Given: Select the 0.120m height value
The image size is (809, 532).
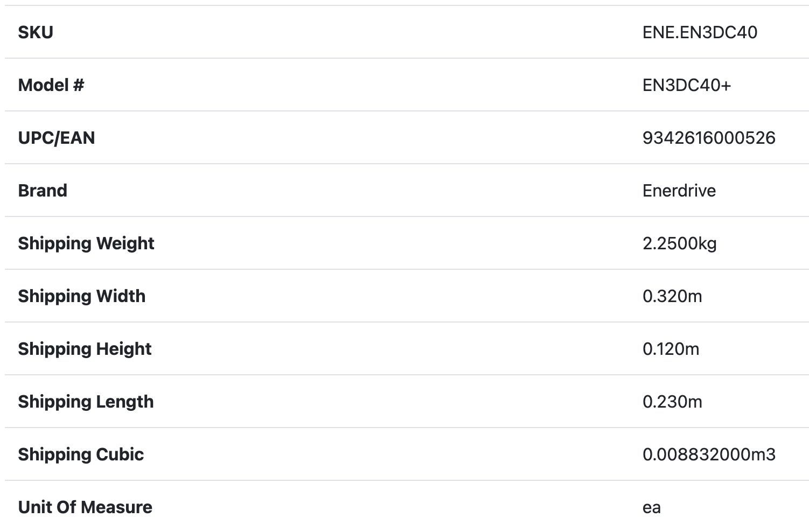Looking at the screenshot, I should [x=671, y=349].
